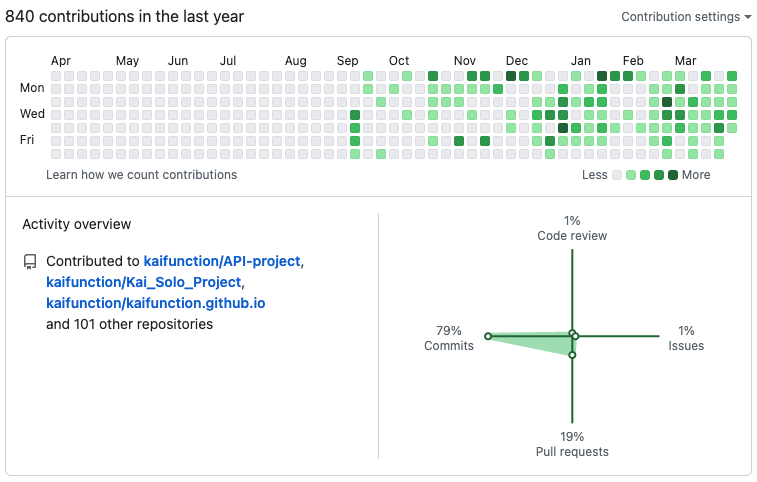Open the kaifunction/Kai_Solo_Project repository link
The image size is (757, 482).
click(143, 282)
